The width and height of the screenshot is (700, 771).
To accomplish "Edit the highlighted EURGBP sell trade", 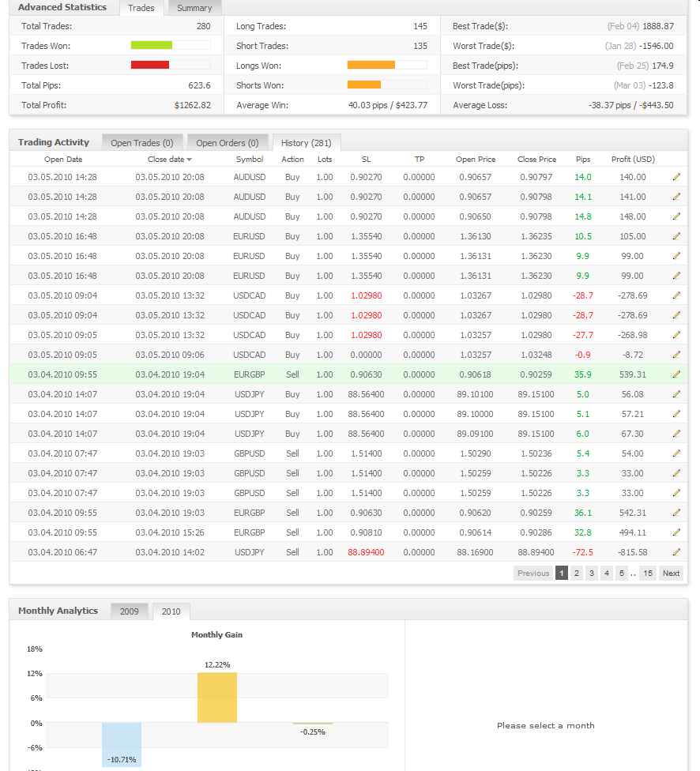I will (x=676, y=374).
